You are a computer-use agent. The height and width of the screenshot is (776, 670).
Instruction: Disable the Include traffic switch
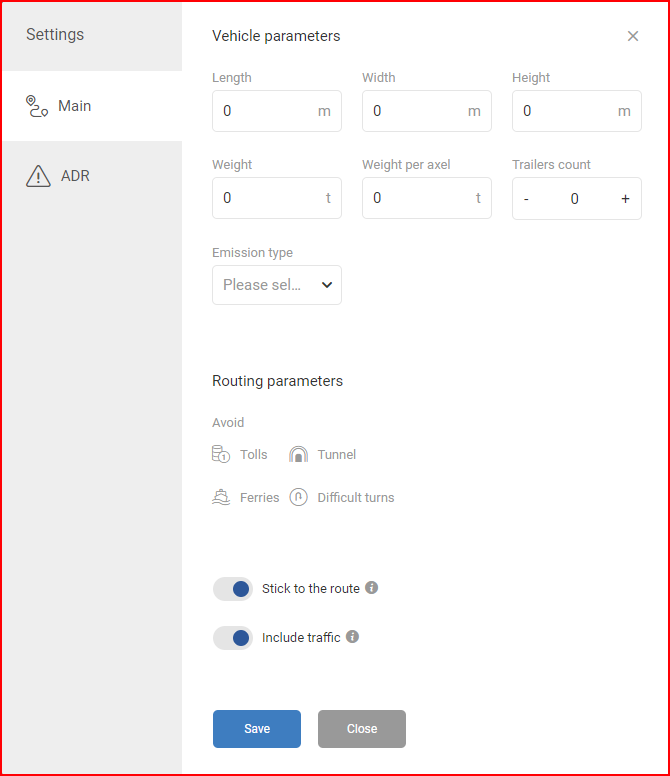point(233,638)
